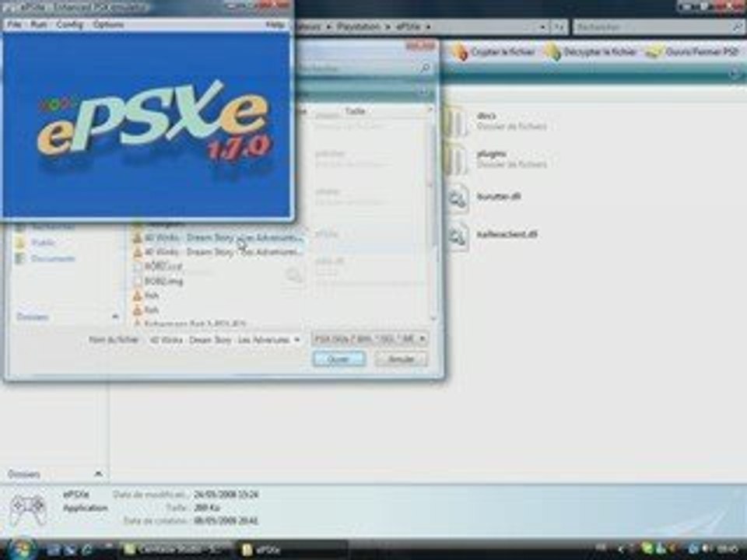Click the file dialog vertical scrollbar
Viewport: 747px width, 560px height.
click(x=433, y=215)
